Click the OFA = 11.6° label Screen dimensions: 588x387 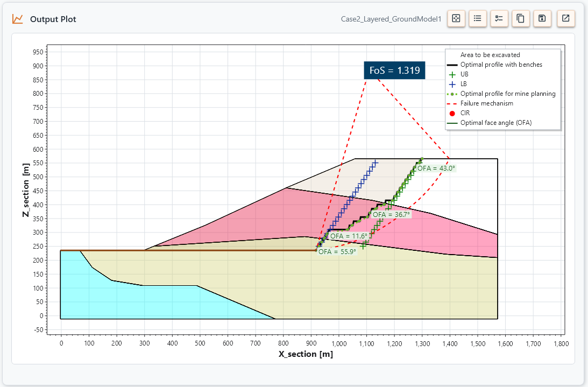[349, 236]
